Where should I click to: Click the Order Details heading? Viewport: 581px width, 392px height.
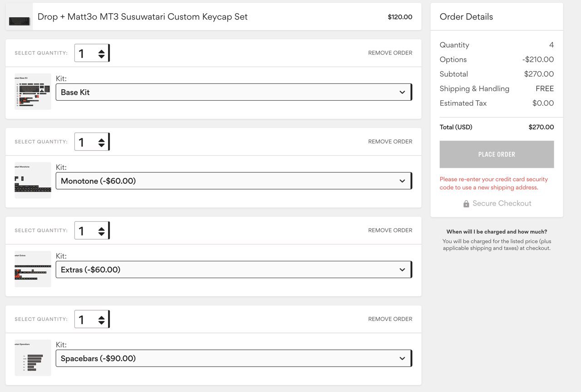pyautogui.click(x=466, y=17)
